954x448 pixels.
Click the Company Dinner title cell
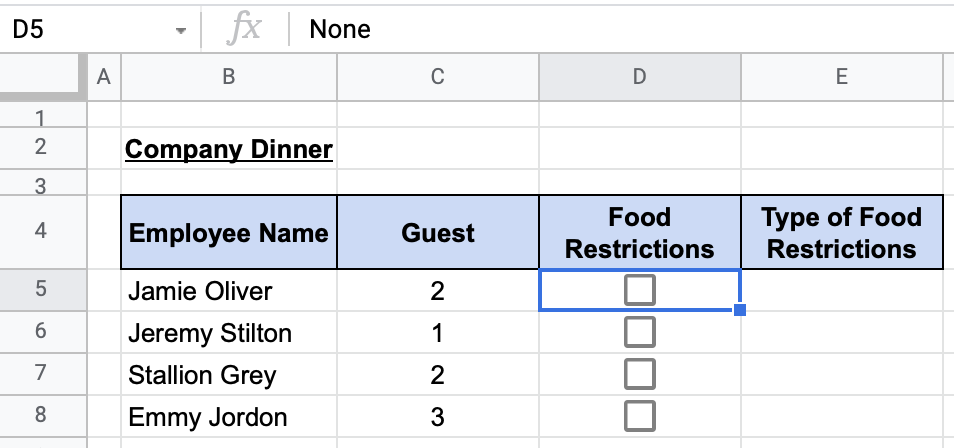[228, 149]
